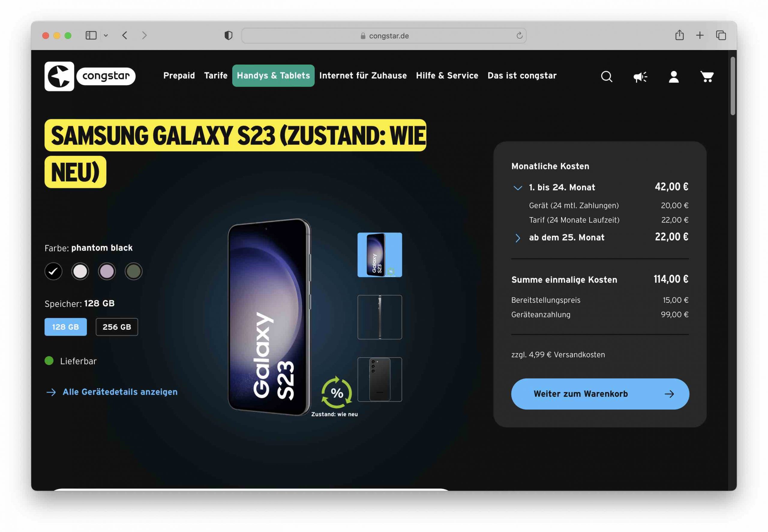Select the 128 GB storage option
Screen dimensions: 768x532
(x=66, y=327)
